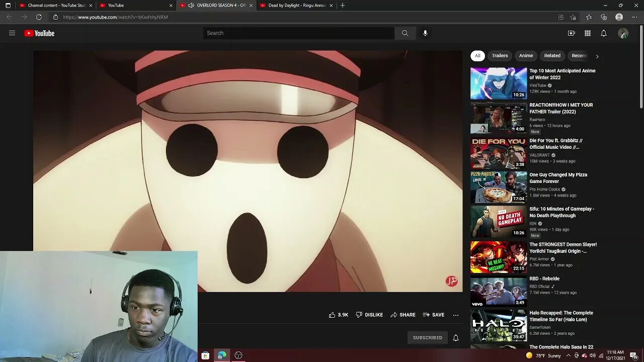Open the Windows notification center icon
This screenshot has width=644, height=362.
coord(633,355)
